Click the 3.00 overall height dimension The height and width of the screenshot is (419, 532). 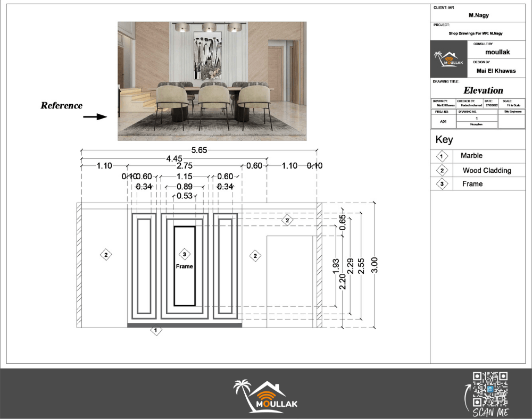point(375,264)
